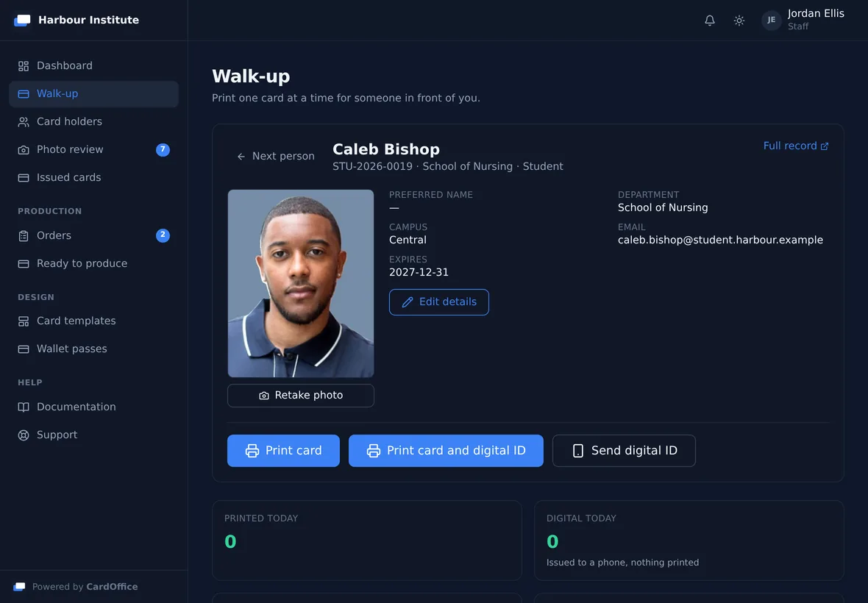Screen dimensions: 868x603
Task: Click the back arrow beside Next person
Action: (x=241, y=157)
